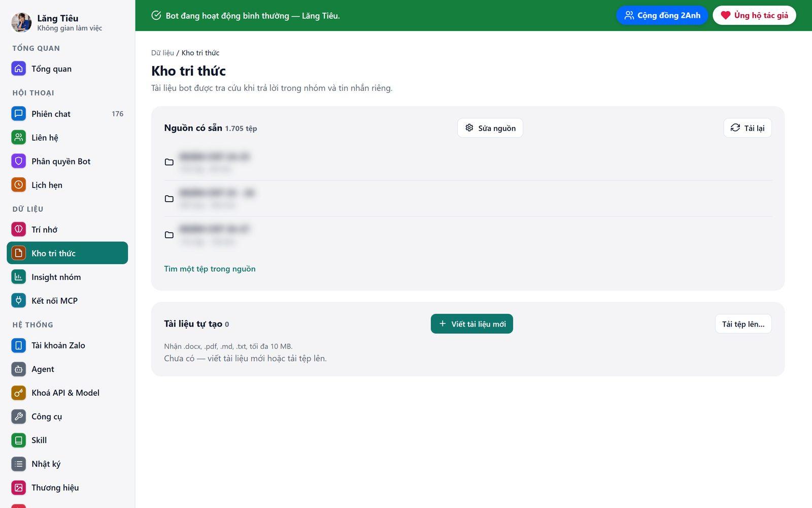Click the Kết nối MCP plug icon
Viewport: 812px width, 508px height.
pyautogui.click(x=19, y=300)
